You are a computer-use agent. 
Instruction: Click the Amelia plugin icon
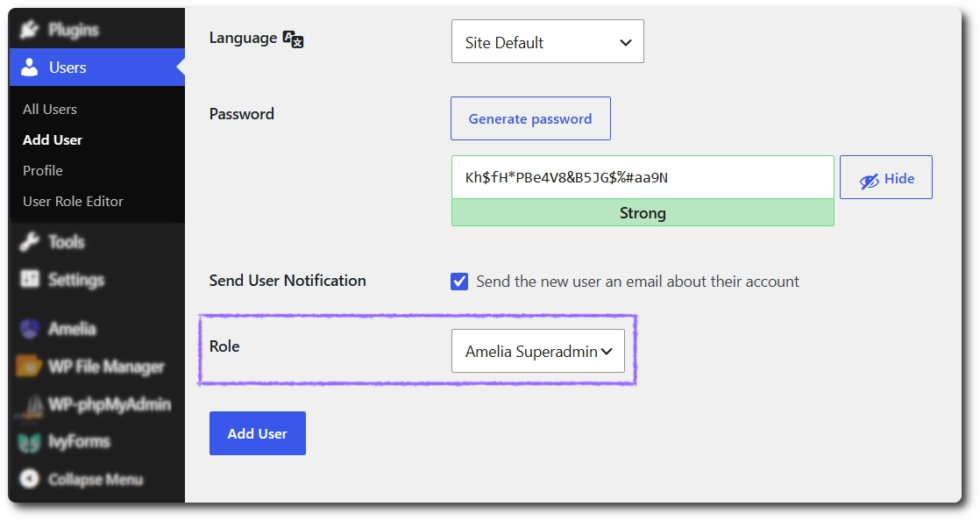[30, 328]
